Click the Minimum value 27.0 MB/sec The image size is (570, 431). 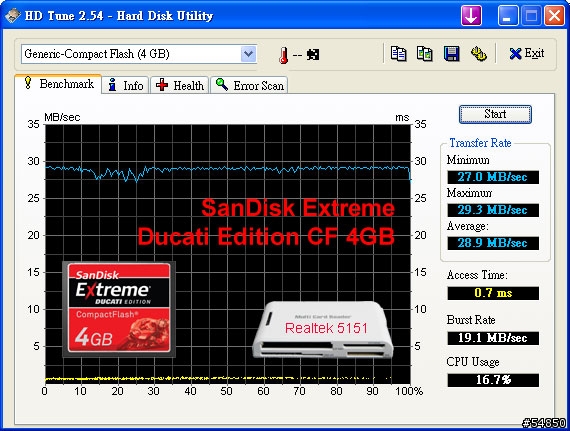(493, 177)
